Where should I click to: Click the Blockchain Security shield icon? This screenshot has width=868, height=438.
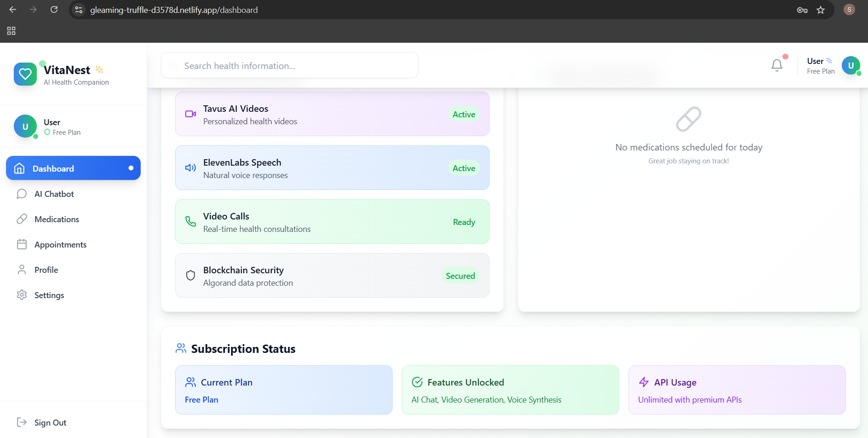(190, 276)
